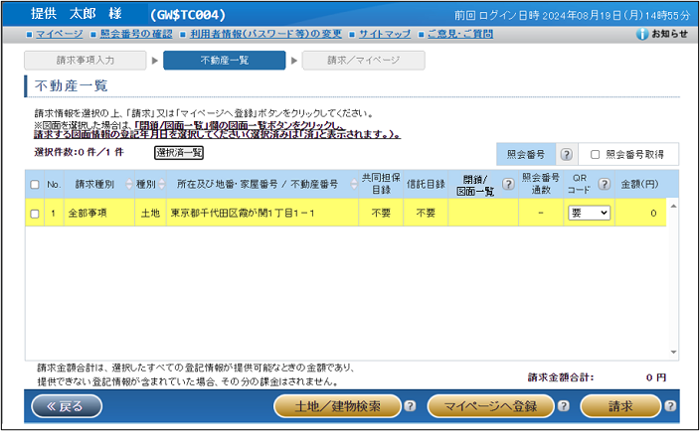This screenshot has width=700, height=431.
Task: Click 共同担保目録 不要 cell
Action: pyautogui.click(x=381, y=213)
